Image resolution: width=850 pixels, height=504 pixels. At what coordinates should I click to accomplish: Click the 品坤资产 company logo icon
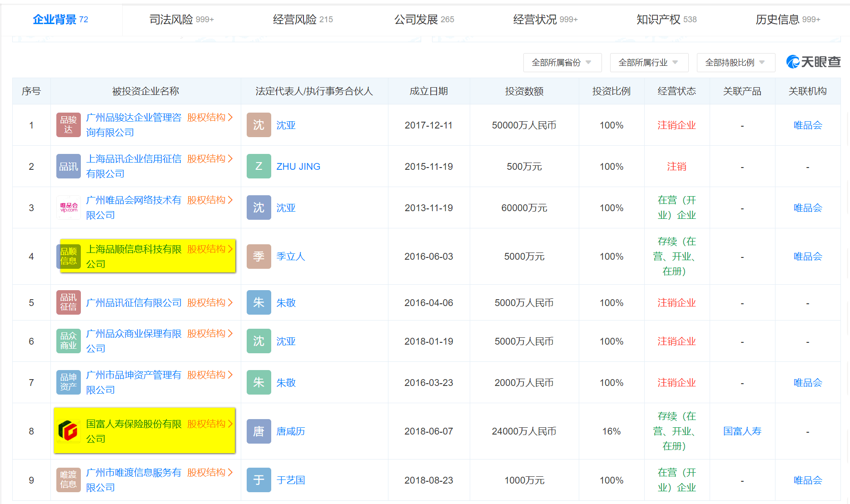(69, 382)
